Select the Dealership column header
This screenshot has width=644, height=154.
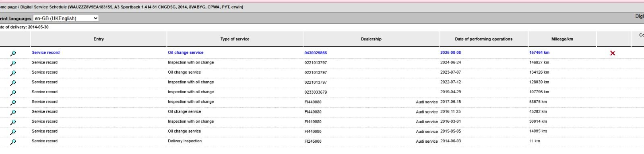coord(371,39)
